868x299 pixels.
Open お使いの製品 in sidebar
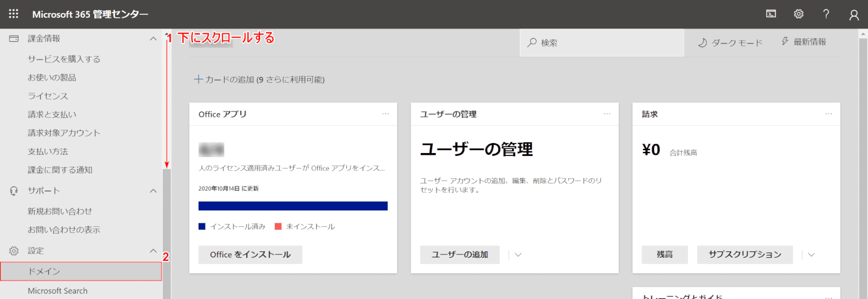click(52, 77)
